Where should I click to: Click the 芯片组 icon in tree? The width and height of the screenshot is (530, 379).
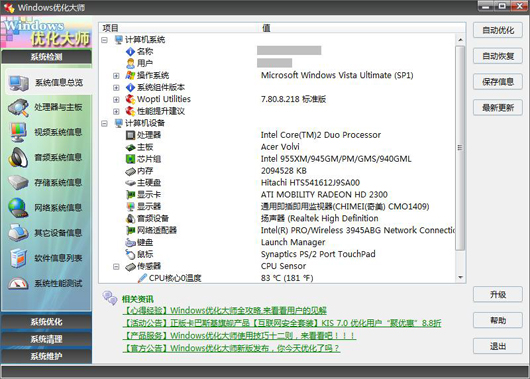tap(130, 159)
